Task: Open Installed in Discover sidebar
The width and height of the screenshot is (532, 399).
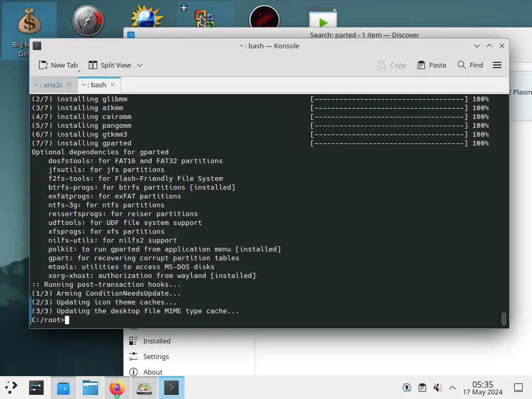Action: pyautogui.click(x=150, y=341)
